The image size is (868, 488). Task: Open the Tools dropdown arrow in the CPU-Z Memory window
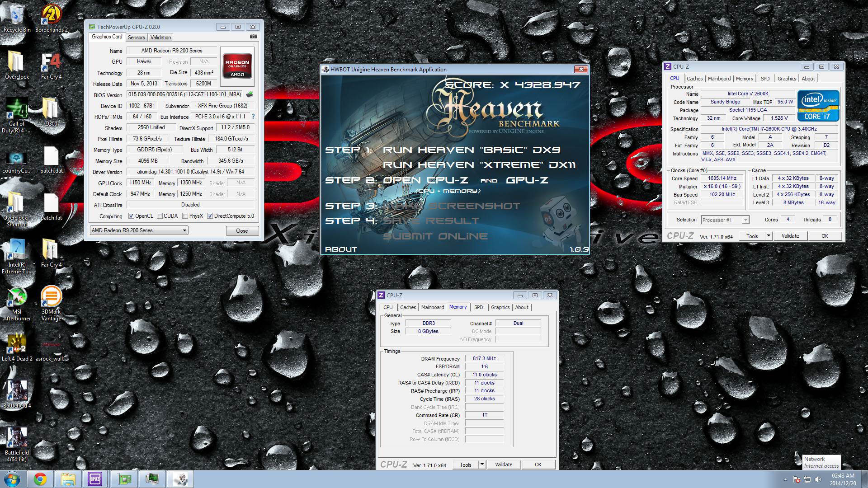[482, 465]
